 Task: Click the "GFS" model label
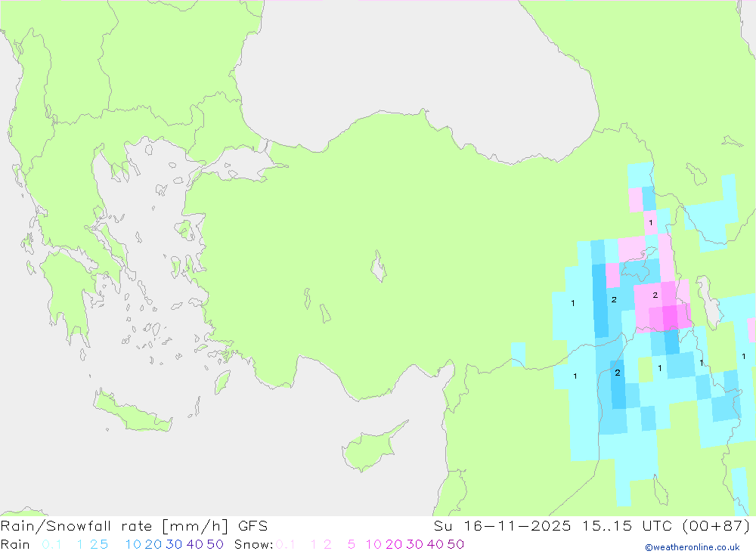pos(253,525)
